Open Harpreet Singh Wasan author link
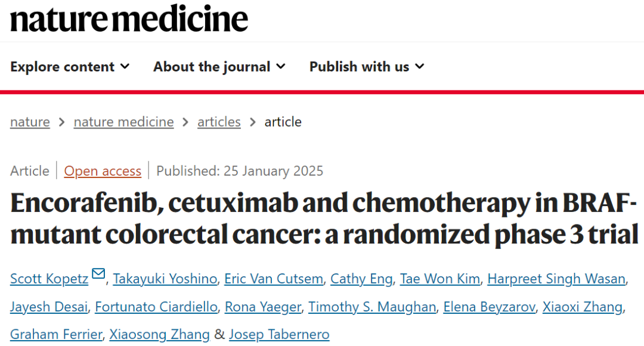This screenshot has height=346, width=644. 556,279
